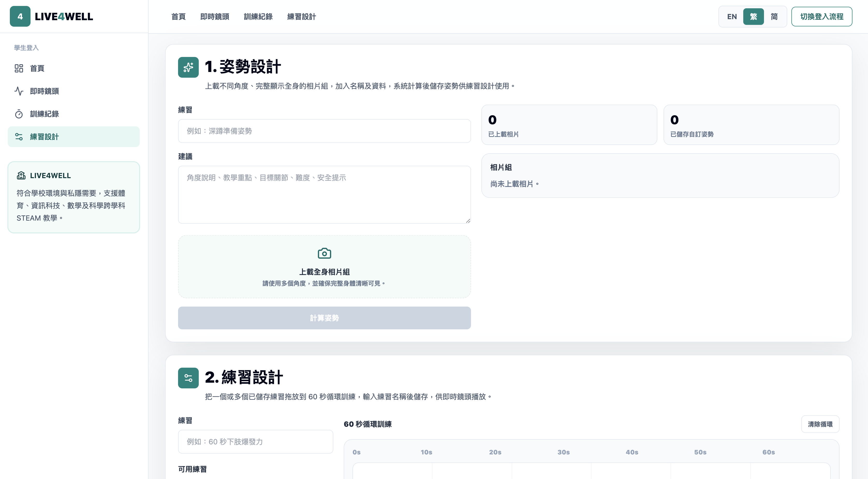
Task: Click the 2. 練習設計 heading
Action: point(244,377)
